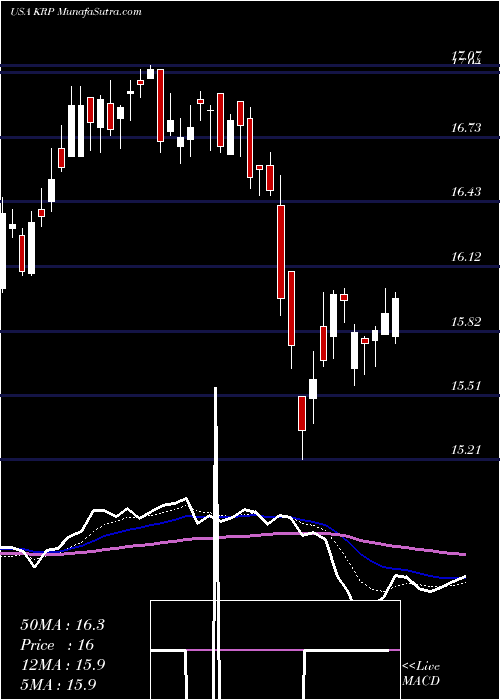Click the 15.21 price axis label

click(466, 450)
